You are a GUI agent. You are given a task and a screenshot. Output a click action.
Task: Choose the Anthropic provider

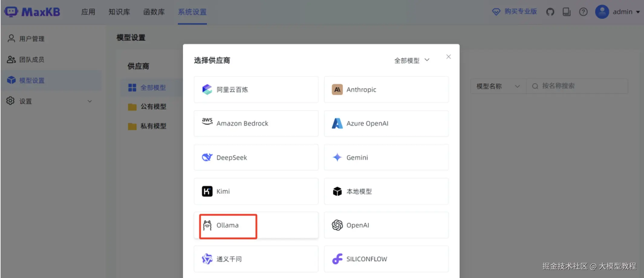[x=386, y=89]
